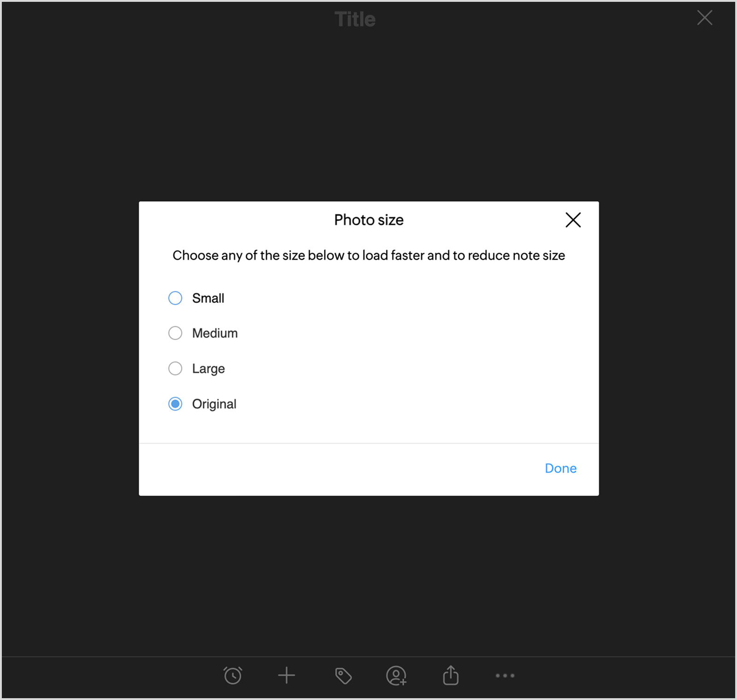Screen dimensions: 737x700
Task: Select the Original radio button
Action: 175,404
